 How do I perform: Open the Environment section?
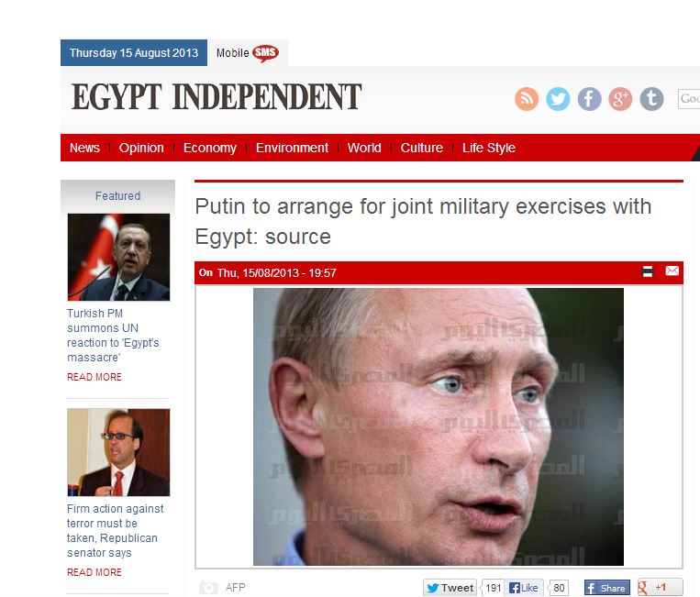tap(292, 148)
